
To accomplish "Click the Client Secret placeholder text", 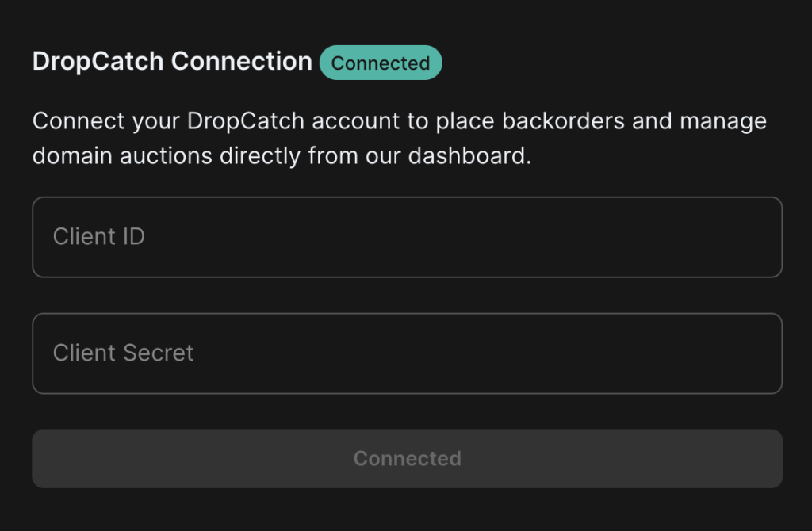I will coord(123,353).
